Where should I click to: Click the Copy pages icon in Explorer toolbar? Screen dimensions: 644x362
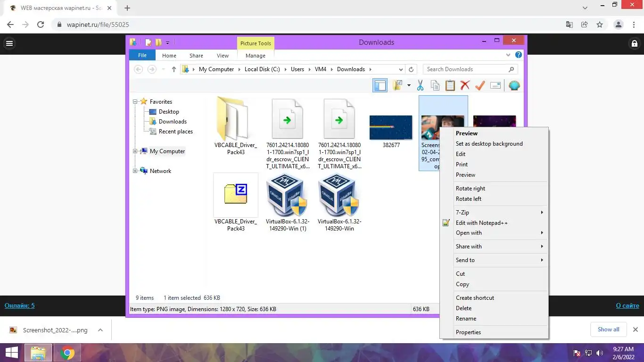435,85
